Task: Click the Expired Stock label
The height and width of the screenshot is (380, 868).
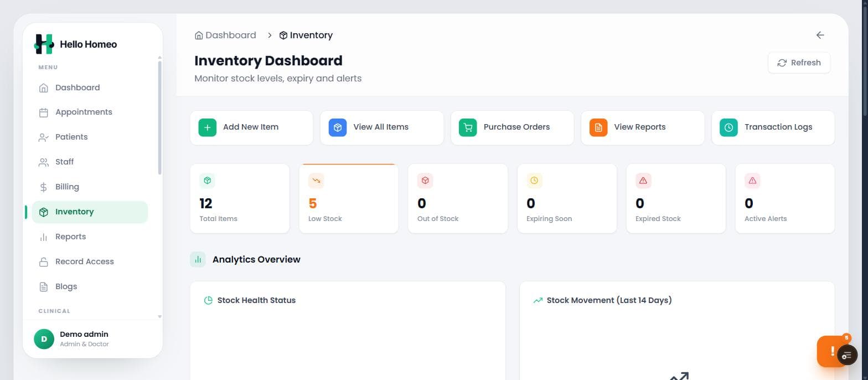Action: (x=658, y=219)
